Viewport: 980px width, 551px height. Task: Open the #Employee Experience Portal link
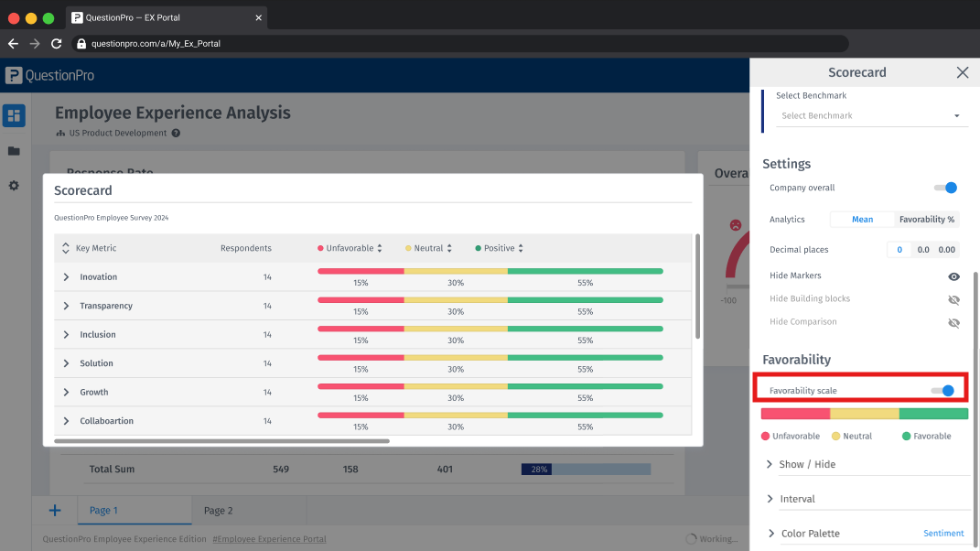pos(269,539)
